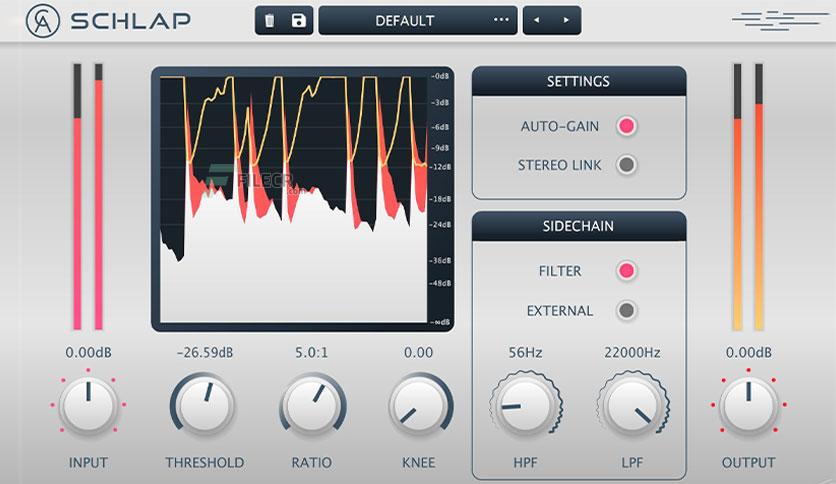Click the three dots preset menu icon
This screenshot has width=836, height=484.
(501, 20)
